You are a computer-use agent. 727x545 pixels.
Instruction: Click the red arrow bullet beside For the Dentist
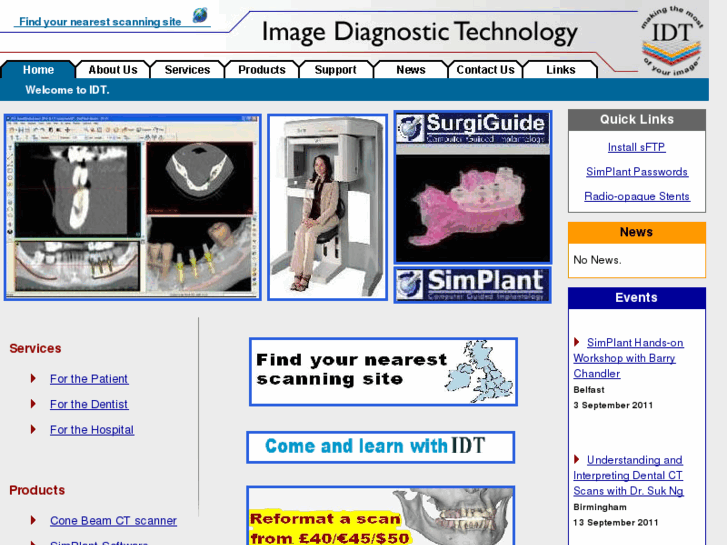click(x=33, y=404)
